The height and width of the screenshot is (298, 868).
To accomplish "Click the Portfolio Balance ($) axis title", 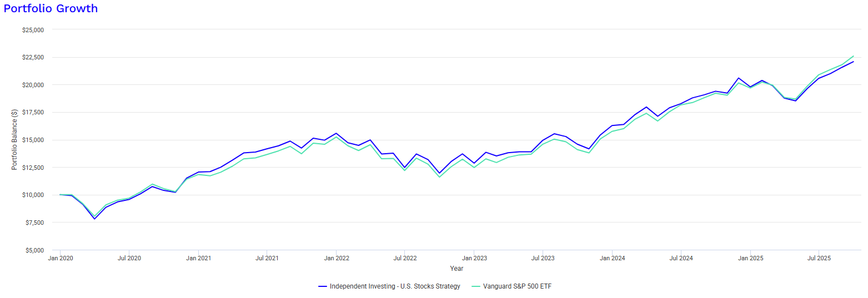I will tap(15, 139).
